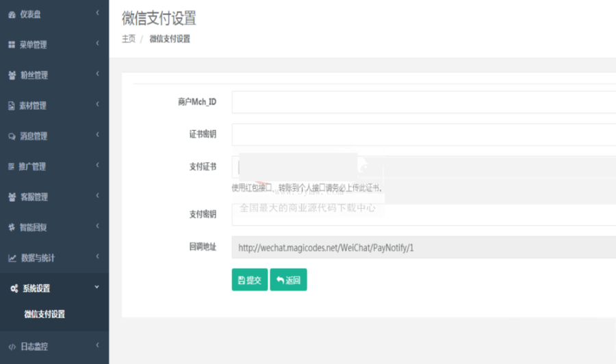Screen dimensions: 616x364
Task: Click the chart icon beside 数据与统计
Action: point(12,258)
